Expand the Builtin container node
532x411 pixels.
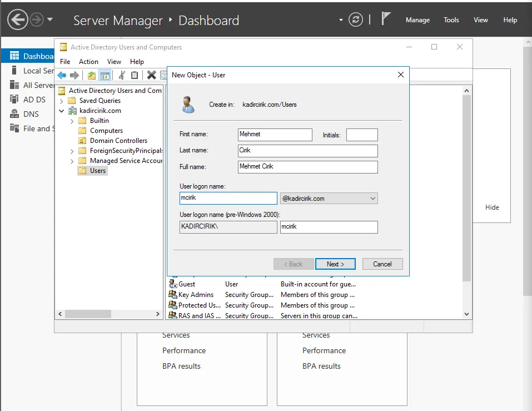[x=72, y=121]
